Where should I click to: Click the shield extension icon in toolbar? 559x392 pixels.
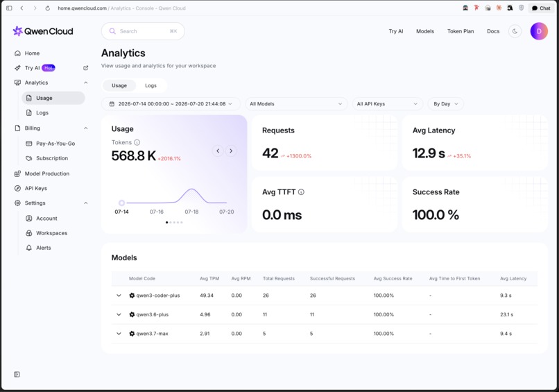pos(522,8)
